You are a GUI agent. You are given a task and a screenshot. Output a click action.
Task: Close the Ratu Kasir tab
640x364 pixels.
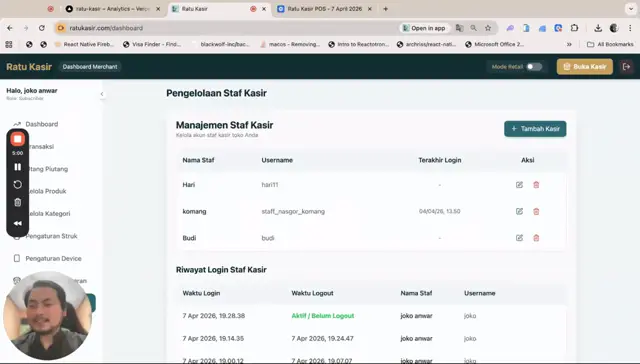point(264,9)
